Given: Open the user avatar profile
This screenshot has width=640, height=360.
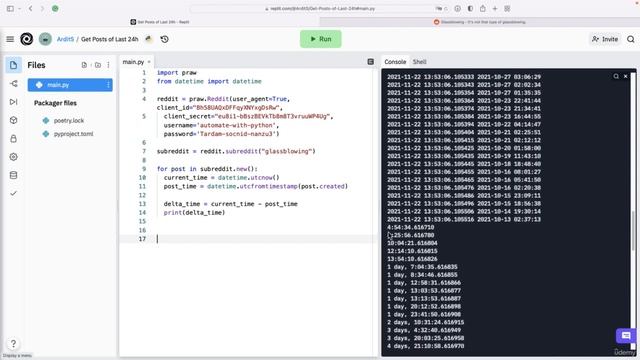Looking at the screenshot, I should pyautogui.click(x=45, y=39).
